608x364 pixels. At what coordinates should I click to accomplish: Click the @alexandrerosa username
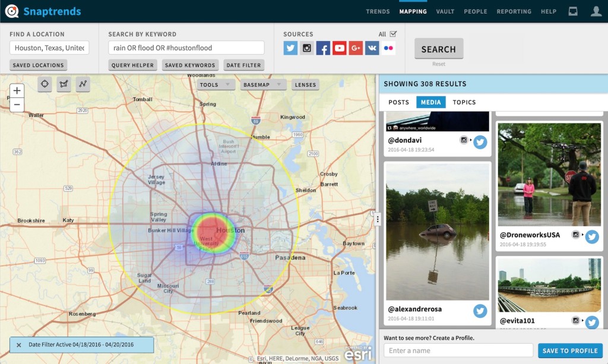tap(414, 309)
